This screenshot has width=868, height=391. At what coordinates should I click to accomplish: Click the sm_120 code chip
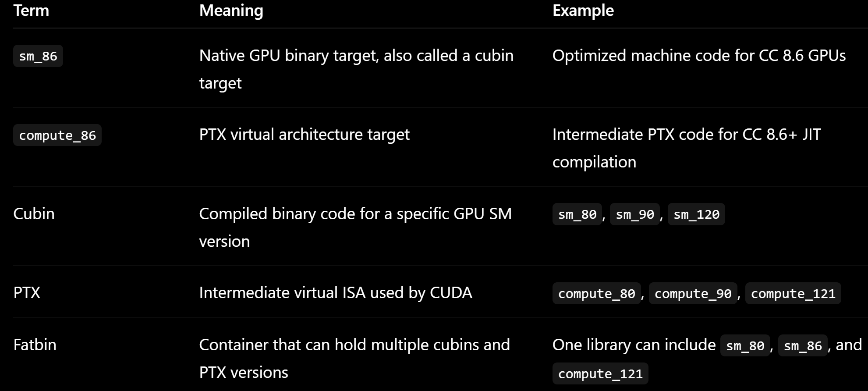point(696,214)
